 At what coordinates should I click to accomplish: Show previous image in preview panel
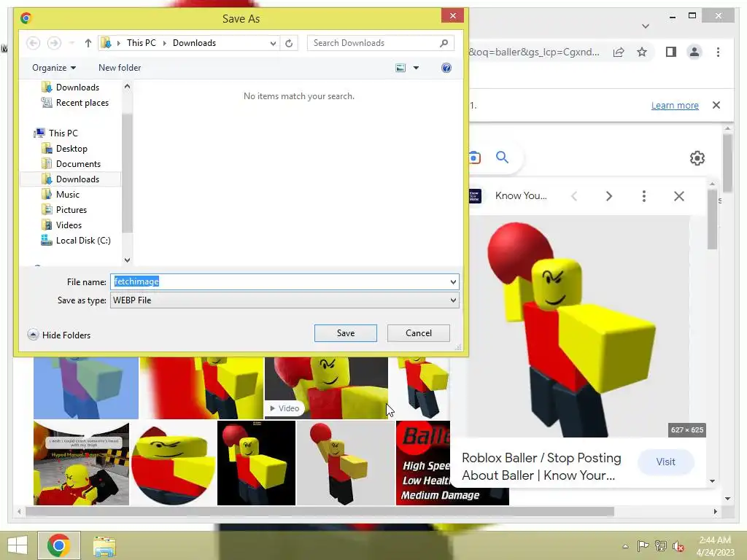tap(574, 196)
